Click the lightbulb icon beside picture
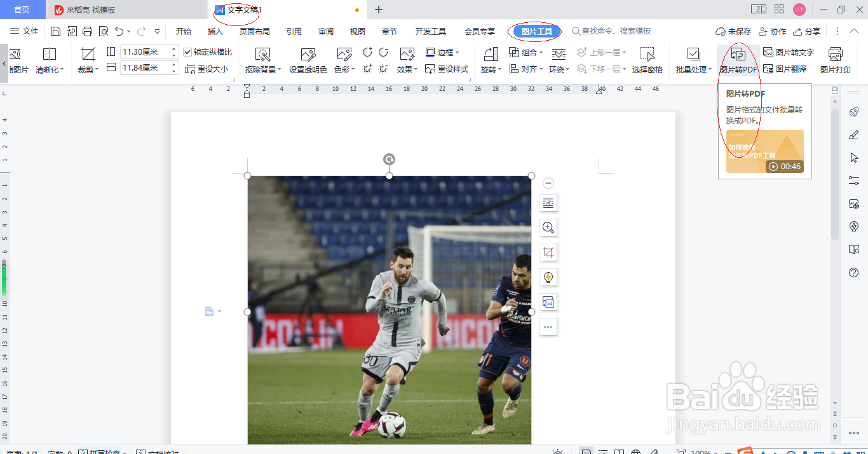 coord(548,277)
